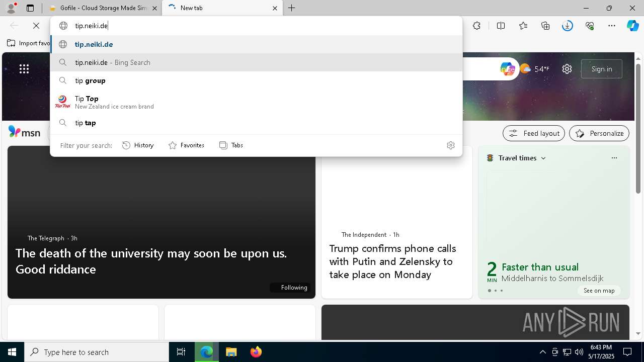Open the volume control tray icon
Viewport: 644px width, 362px height.
click(579, 352)
